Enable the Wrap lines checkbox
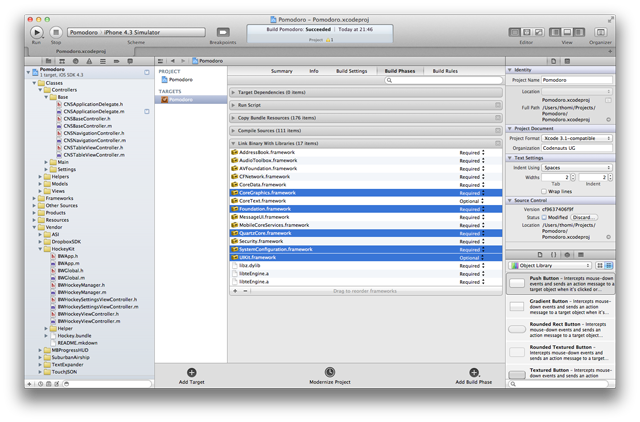640x422 pixels. [x=544, y=190]
